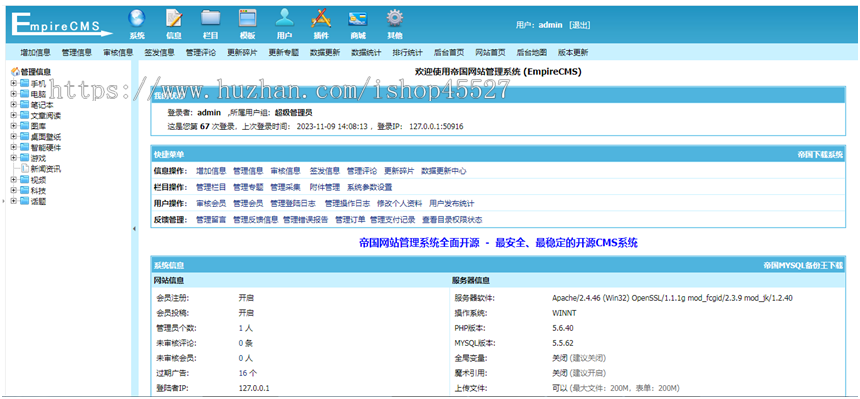The image size is (860, 399).
Task: Select 数据更新 in the top submenu bar
Action: [x=325, y=53]
